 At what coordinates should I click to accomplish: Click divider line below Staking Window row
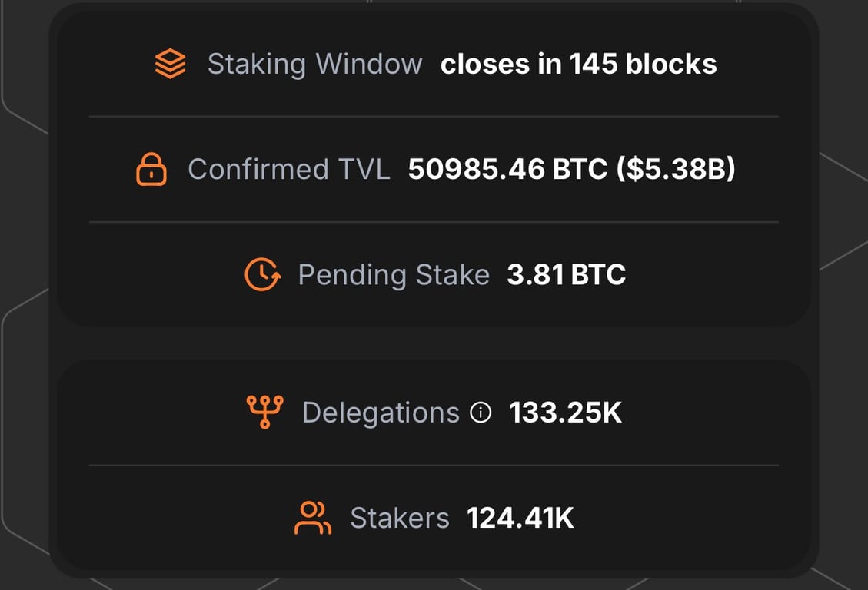434,117
